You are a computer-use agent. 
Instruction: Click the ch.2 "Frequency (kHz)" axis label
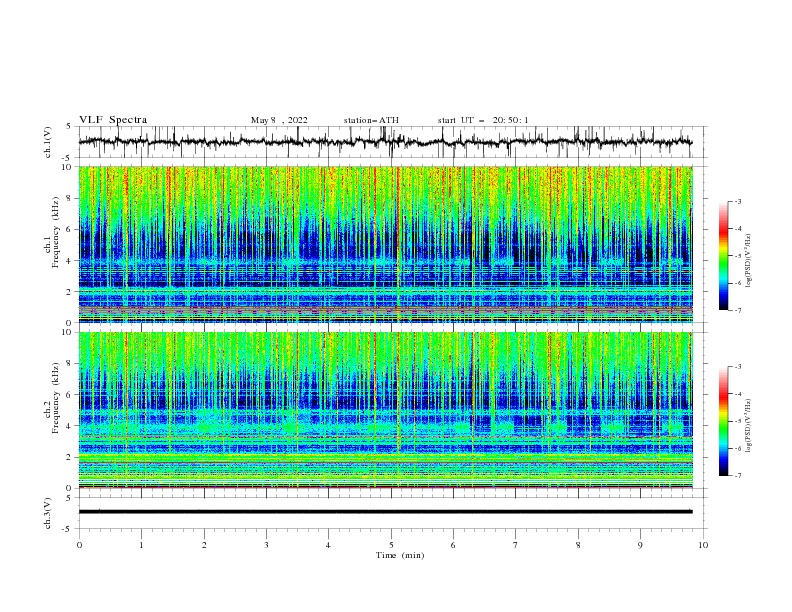[x=56, y=397]
